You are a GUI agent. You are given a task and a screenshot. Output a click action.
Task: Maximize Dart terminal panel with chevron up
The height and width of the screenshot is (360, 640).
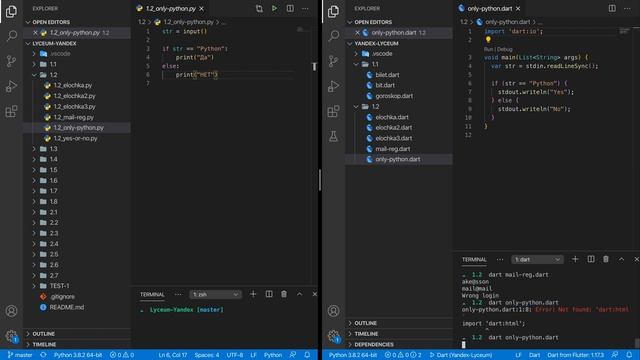pos(621,259)
